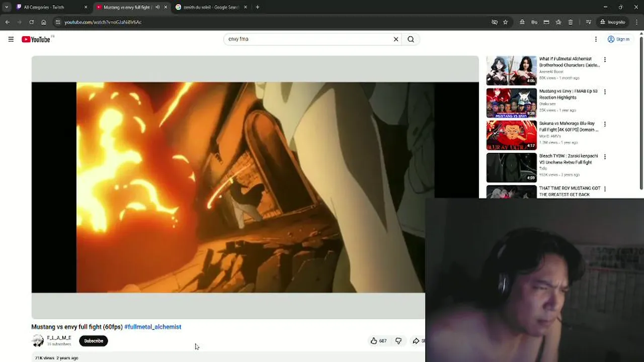This screenshot has height=362, width=644.
Task: Subscribe to the F_L_A_M_E channel
Action: [x=94, y=341]
